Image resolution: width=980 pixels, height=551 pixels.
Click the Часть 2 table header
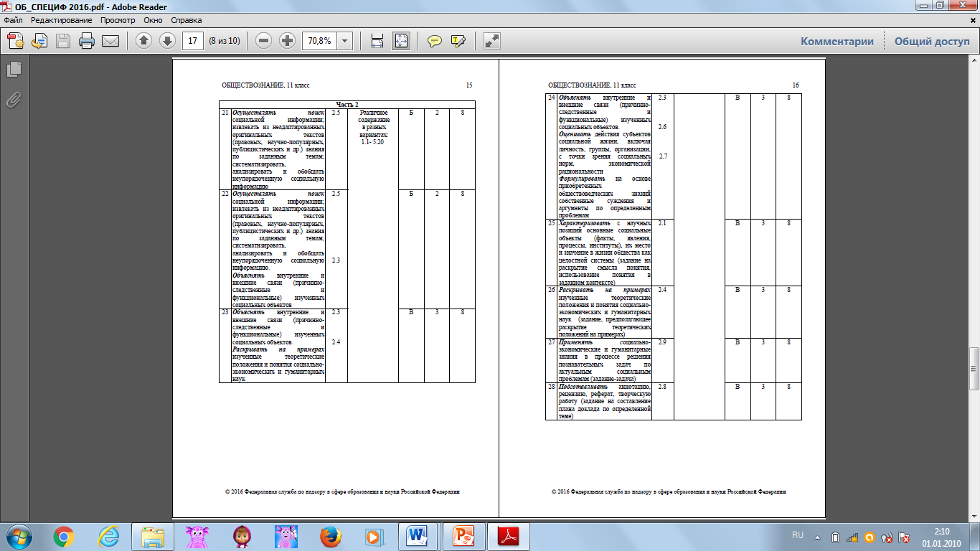point(347,105)
